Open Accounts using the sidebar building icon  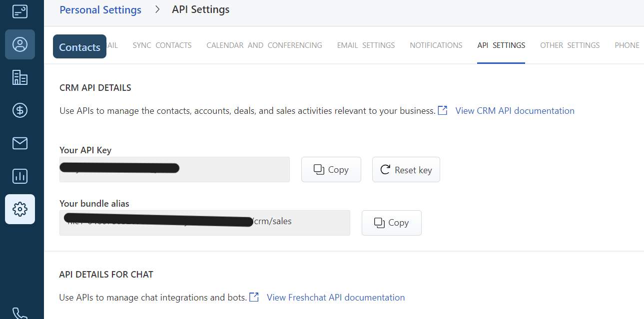click(x=20, y=77)
